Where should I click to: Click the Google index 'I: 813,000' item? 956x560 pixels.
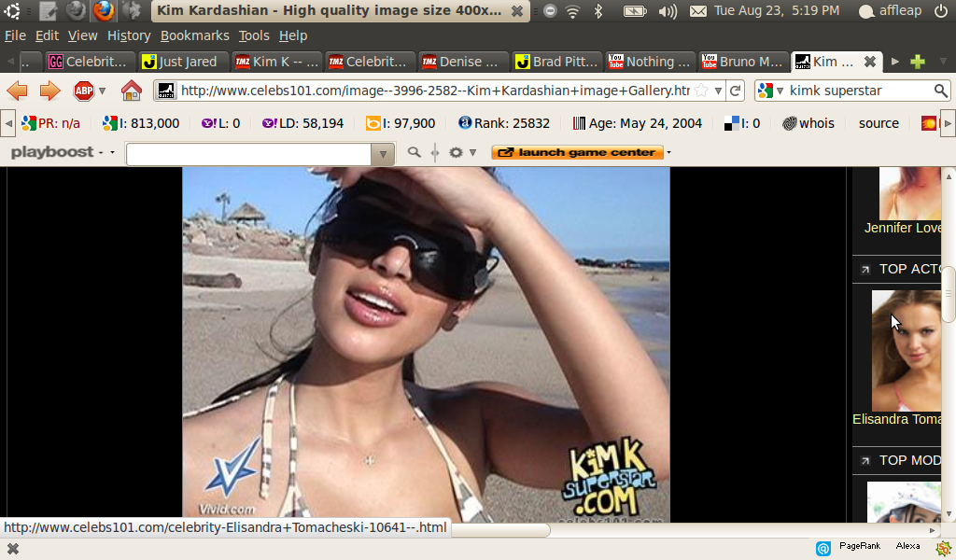click(x=141, y=124)
